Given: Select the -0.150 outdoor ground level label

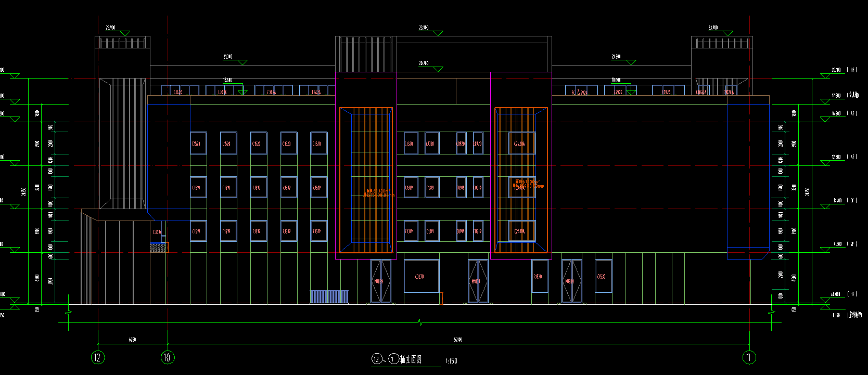Looking at the screenshot, I should [x=847, y=315].
